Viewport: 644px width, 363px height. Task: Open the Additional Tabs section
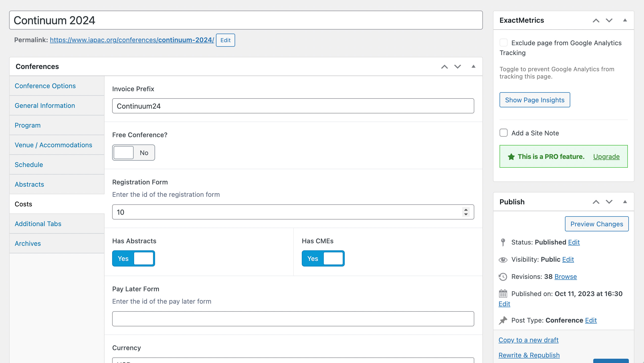57,224
